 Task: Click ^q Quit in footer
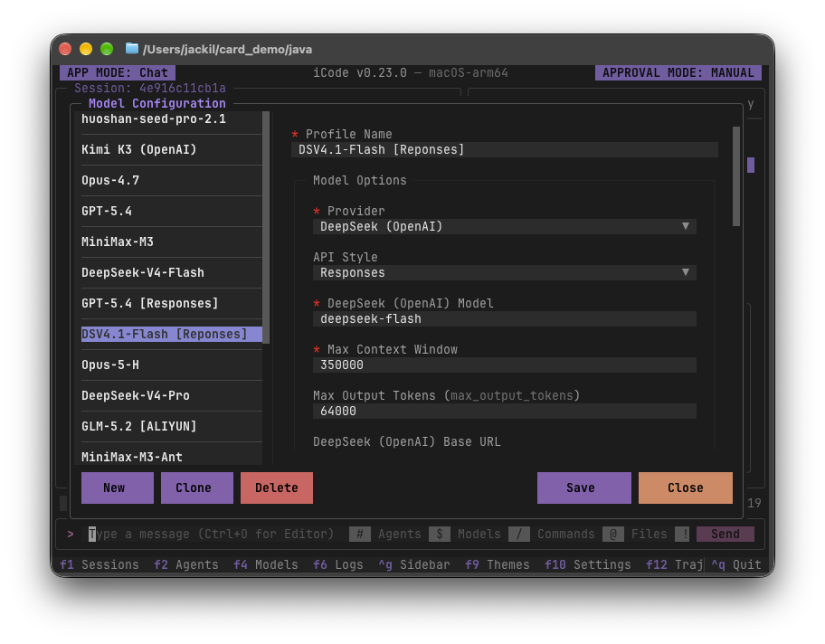(736, 564)
